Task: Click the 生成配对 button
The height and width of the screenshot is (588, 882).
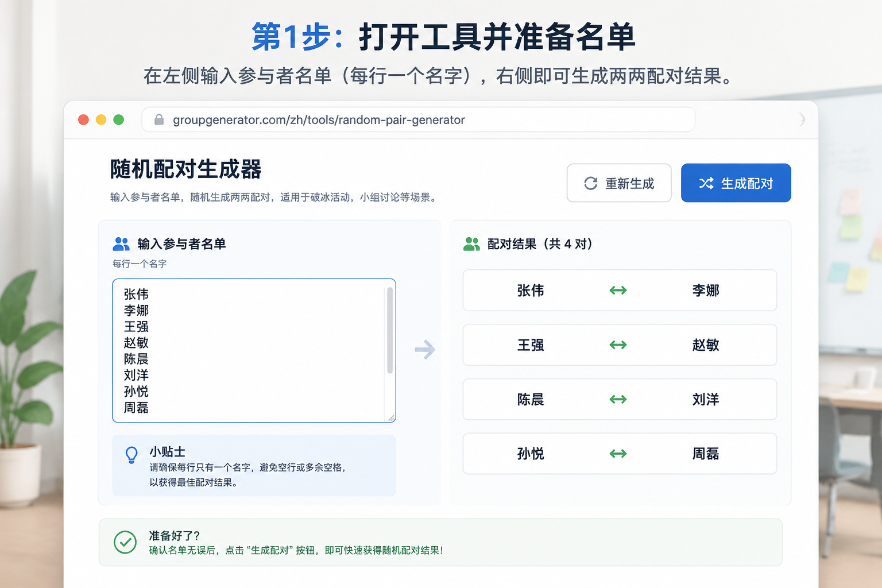Action: tap(736, 183)
